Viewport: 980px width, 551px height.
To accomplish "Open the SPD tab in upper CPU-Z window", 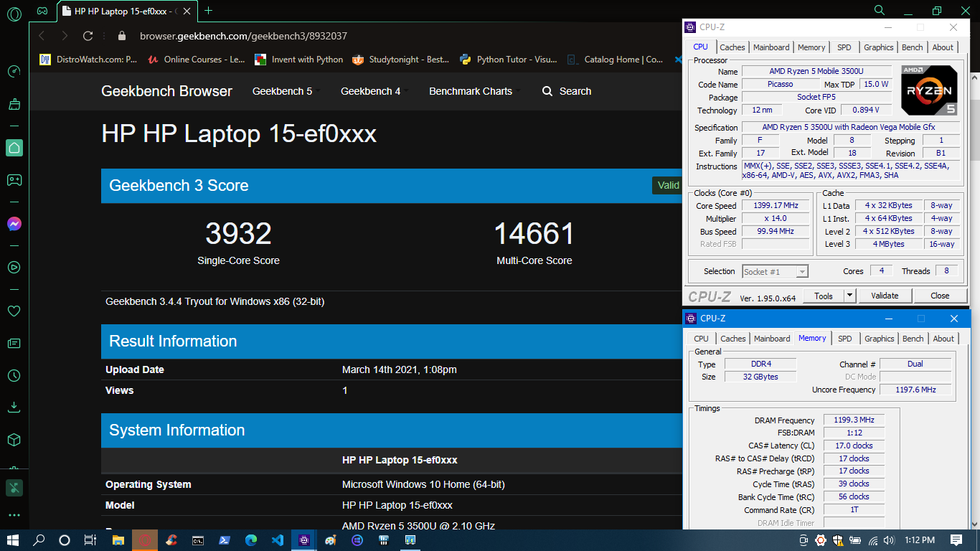I will (x=844, y=47).
